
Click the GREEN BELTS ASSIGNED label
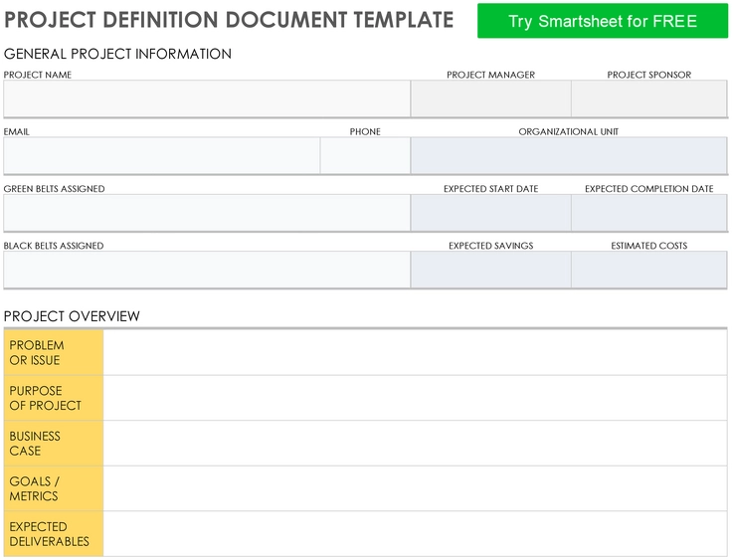click(x=54, y=189)
